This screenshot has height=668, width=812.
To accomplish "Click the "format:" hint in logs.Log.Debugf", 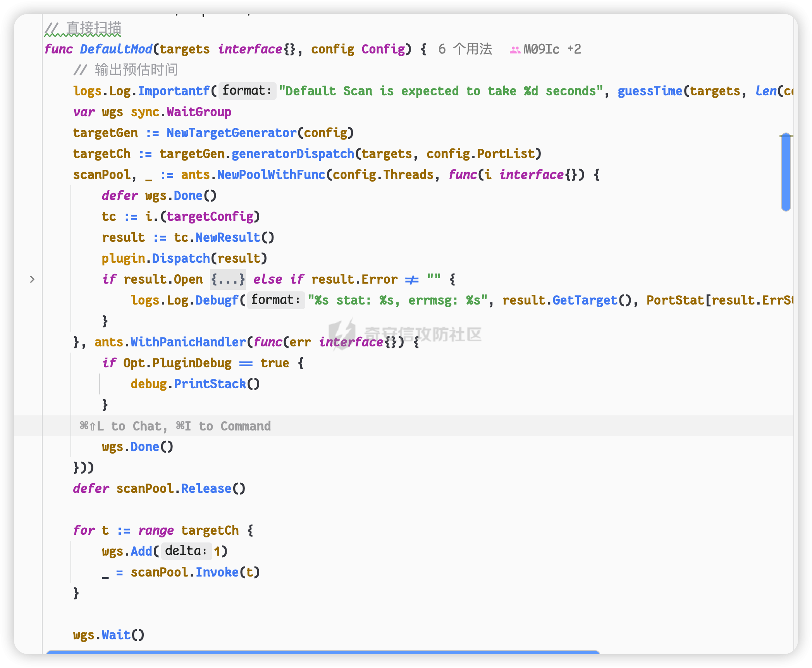I will pyautogui.click(x=276, y=300).
